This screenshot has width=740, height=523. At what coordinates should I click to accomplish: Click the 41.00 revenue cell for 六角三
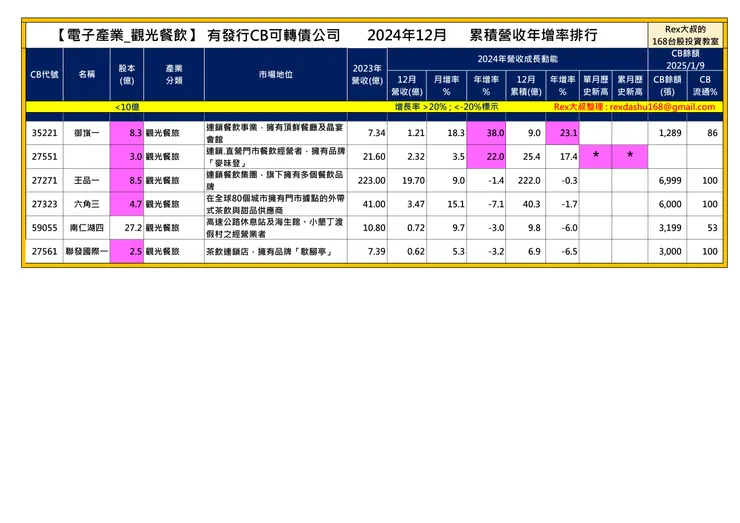tap(367, 204)
